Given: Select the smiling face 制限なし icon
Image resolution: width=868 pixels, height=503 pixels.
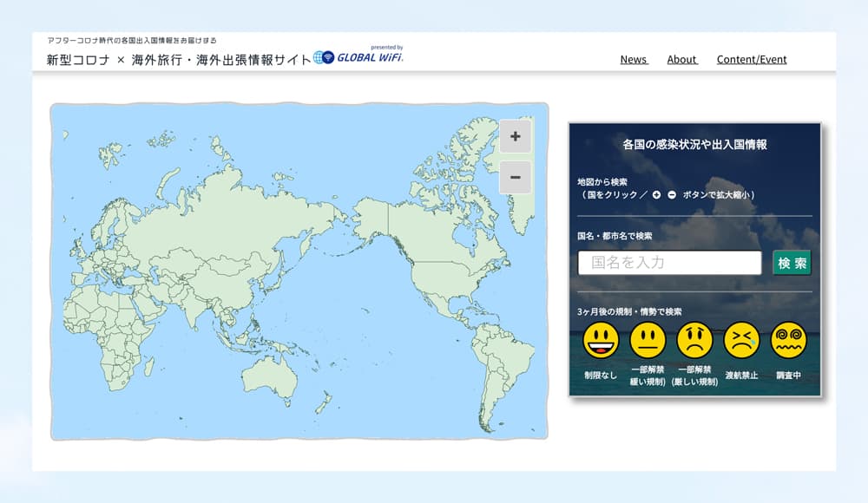Looking at the screenshot, I should pos(601,340).
